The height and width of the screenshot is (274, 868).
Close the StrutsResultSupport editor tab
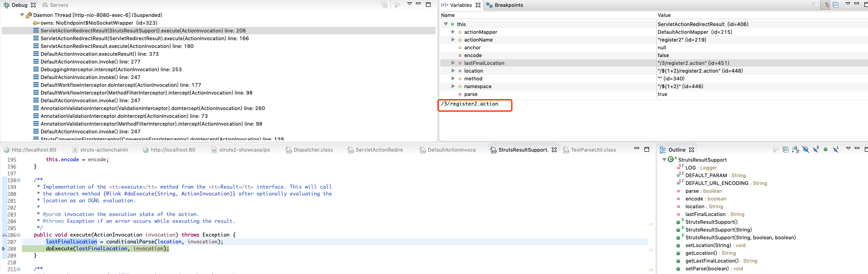(x=554, y=150)
